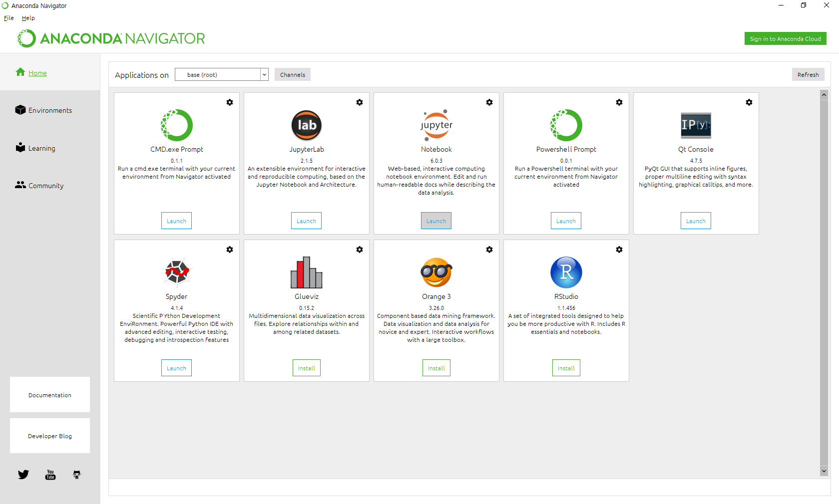Sign in to Anaconda Cloud

[785, 38]
